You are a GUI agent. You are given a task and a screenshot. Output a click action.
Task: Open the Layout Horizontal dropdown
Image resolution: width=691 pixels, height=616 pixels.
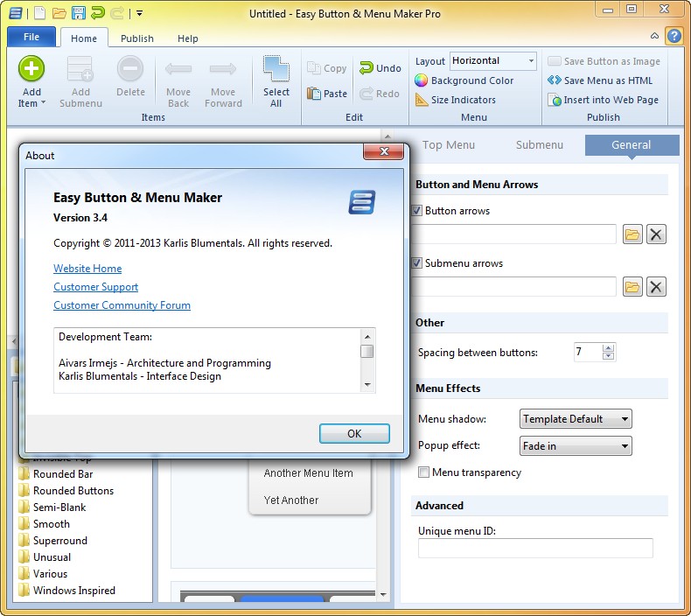(x=492, y=61)
